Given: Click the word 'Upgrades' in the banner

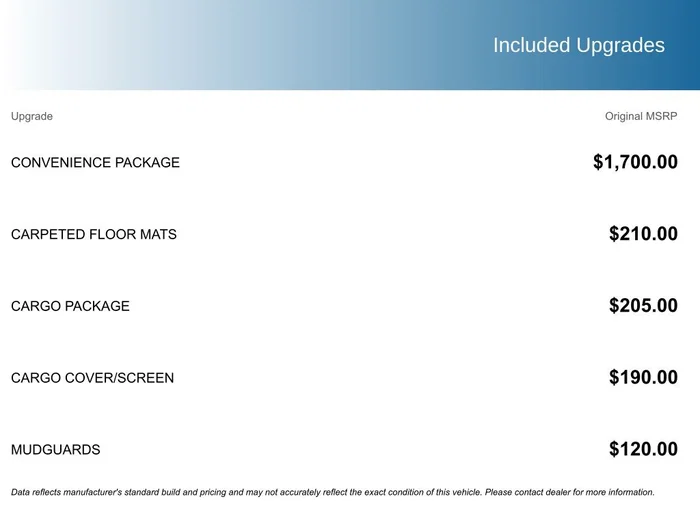Looking at the screenshot, I should pos(621,45).
